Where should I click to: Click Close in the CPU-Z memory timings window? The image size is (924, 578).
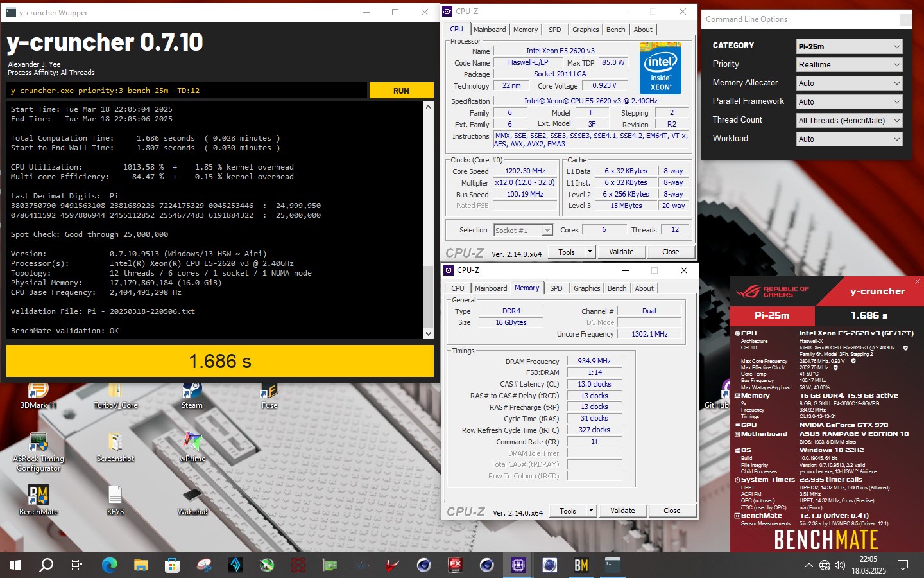click(672, 511)
